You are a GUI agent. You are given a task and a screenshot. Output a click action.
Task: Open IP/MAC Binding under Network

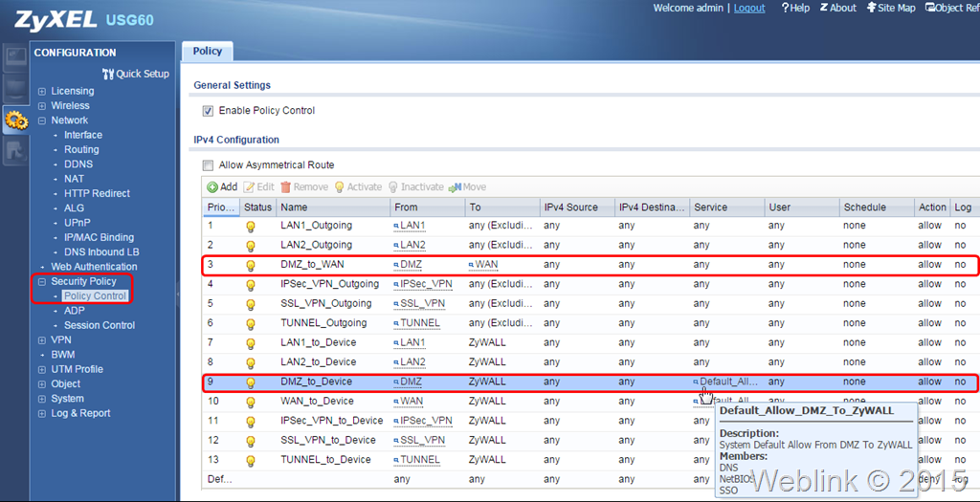pos(99,237)
